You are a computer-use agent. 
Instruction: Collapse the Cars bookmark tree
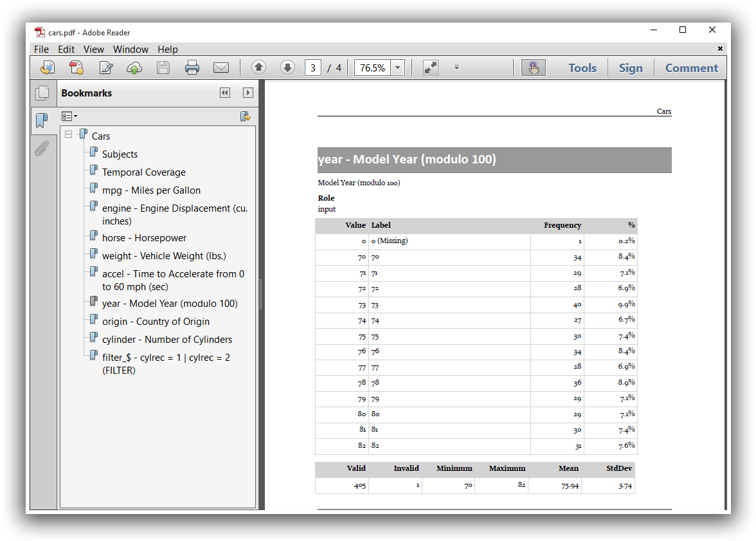pos(68,136)
